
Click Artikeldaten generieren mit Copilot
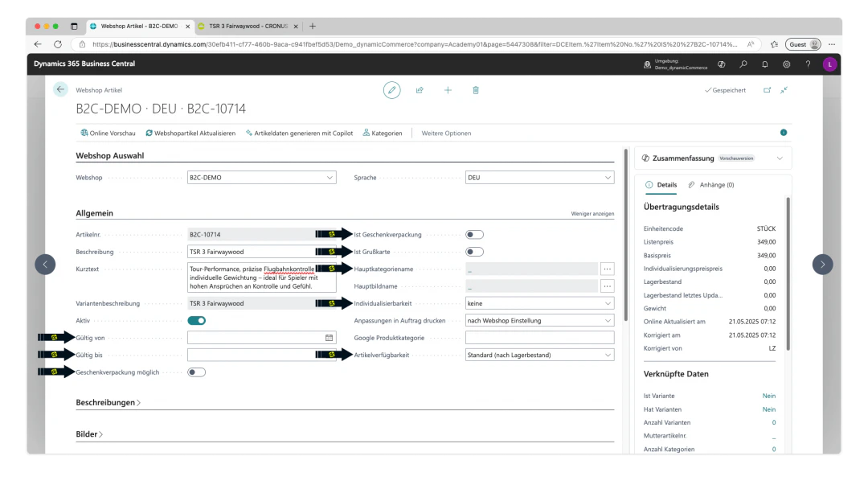pyautogui.click(x=300, y=133)
